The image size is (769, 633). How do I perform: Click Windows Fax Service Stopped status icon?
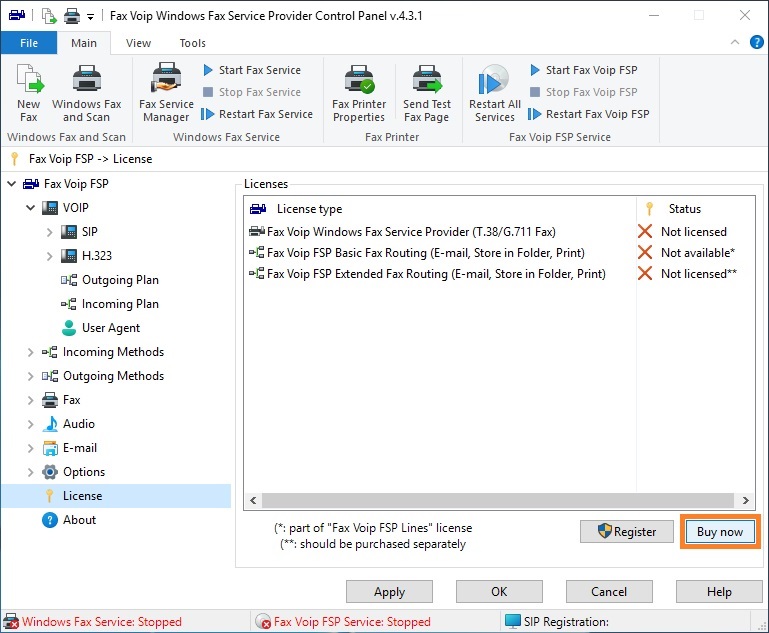11,622
